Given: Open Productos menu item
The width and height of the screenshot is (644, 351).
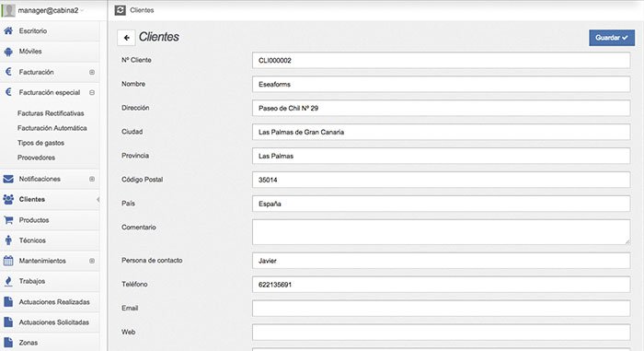Looking at the screenshot, I should tap(50, 220).
